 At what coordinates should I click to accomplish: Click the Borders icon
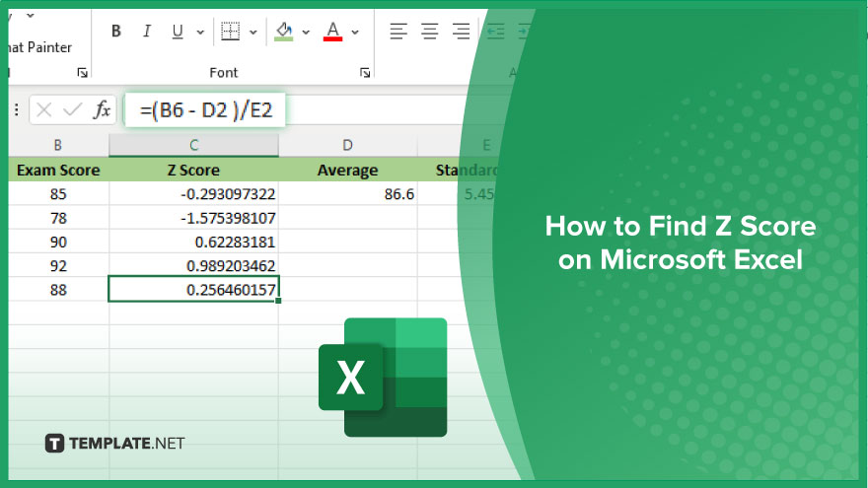tap(230, 31)
